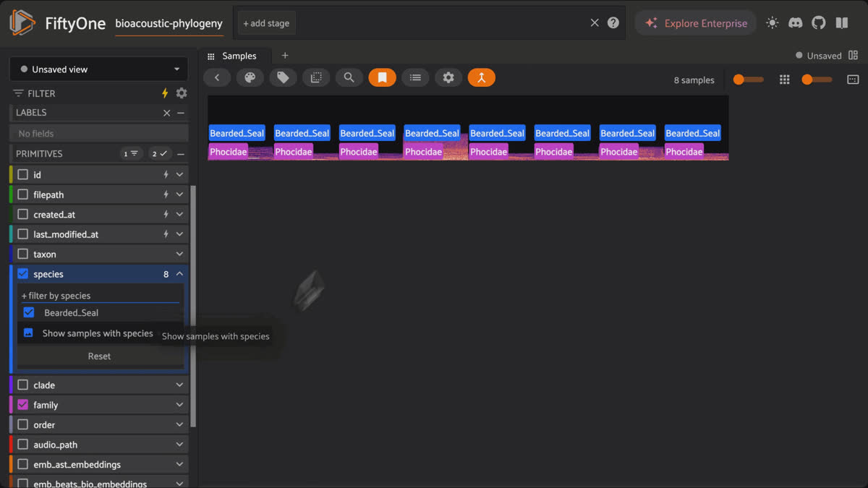Uncheck the family field checkbox
This screenshot has height=488, width=868.
22,405
